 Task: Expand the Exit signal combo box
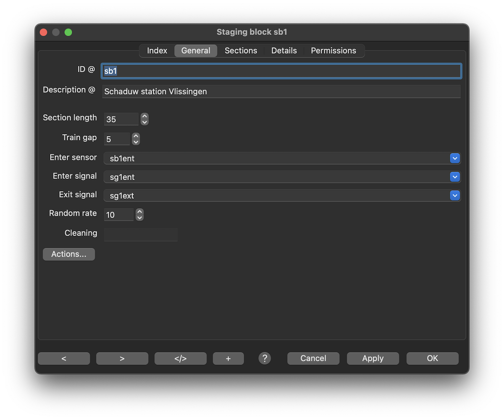point(455,195)
